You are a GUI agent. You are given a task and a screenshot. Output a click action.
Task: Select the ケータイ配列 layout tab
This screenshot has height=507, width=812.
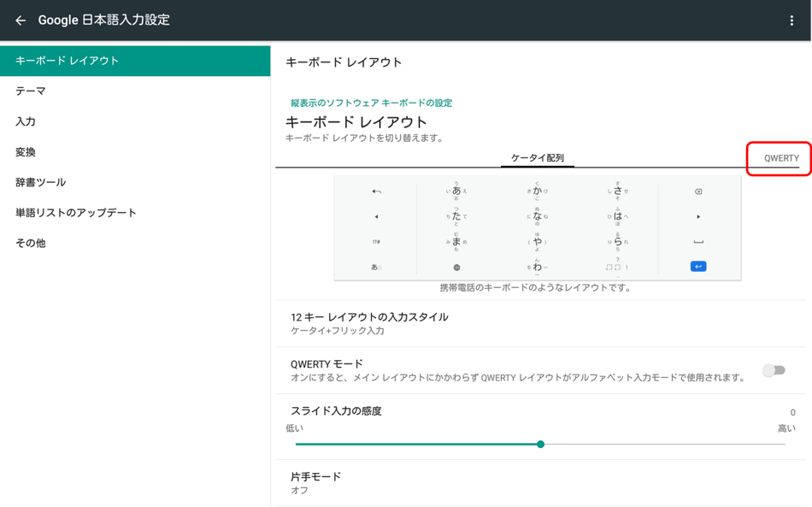(537, 158)
